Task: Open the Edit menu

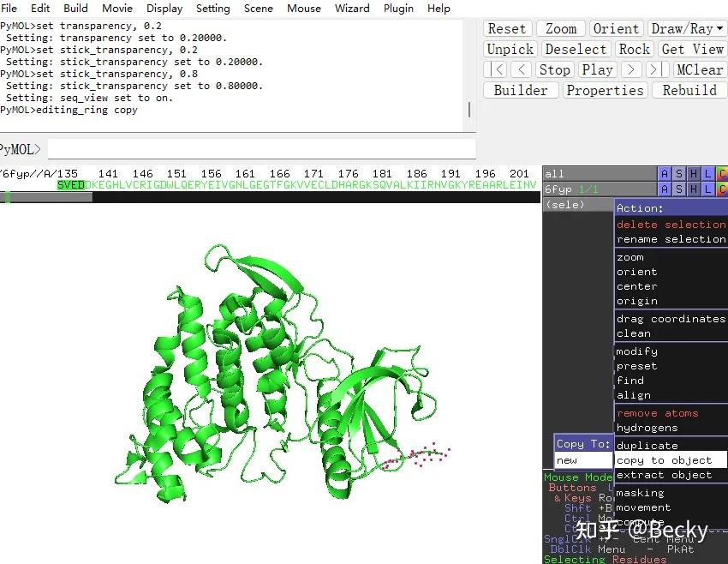Action: [40, 9]
